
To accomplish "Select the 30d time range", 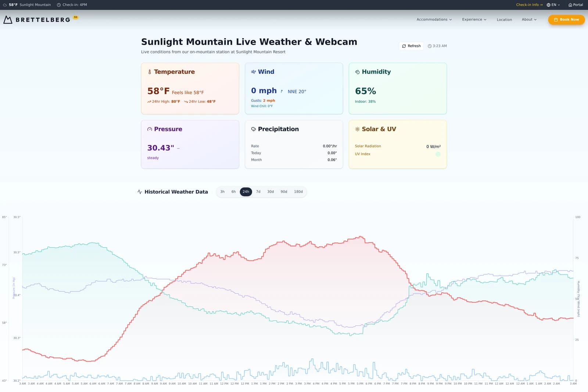I will (x=270, y=192).
